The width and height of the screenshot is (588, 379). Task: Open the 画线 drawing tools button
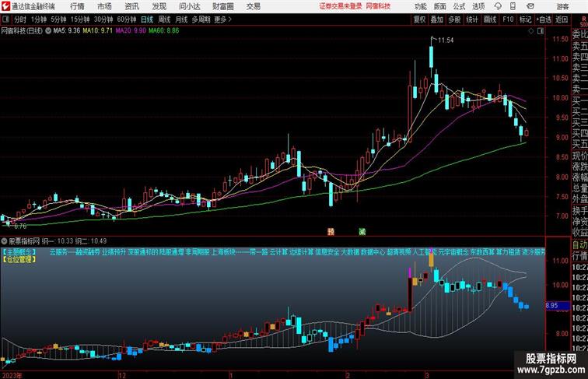[x=490, y=19]
